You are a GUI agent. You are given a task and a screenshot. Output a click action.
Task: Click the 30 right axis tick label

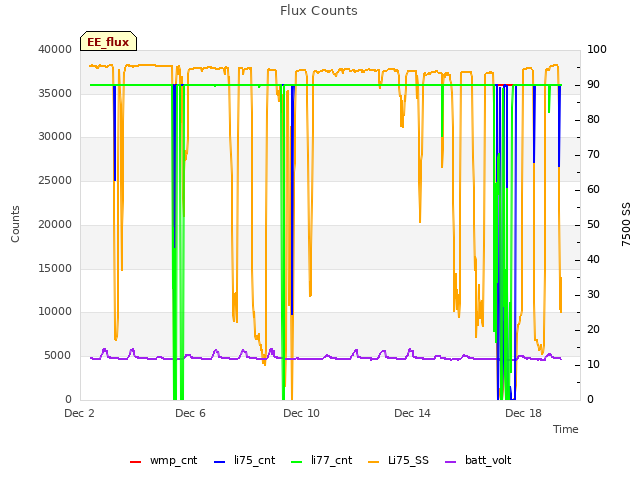point(593,295)
